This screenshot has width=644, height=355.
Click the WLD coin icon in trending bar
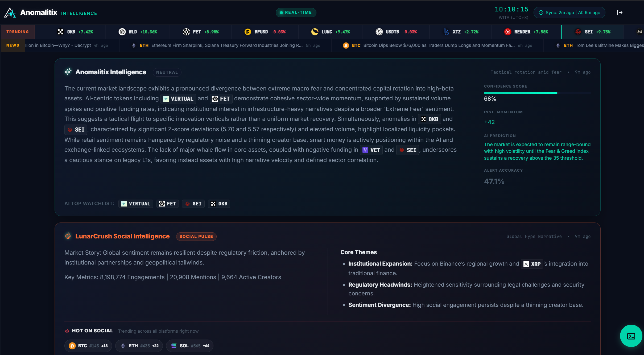[x=122, y=32]
